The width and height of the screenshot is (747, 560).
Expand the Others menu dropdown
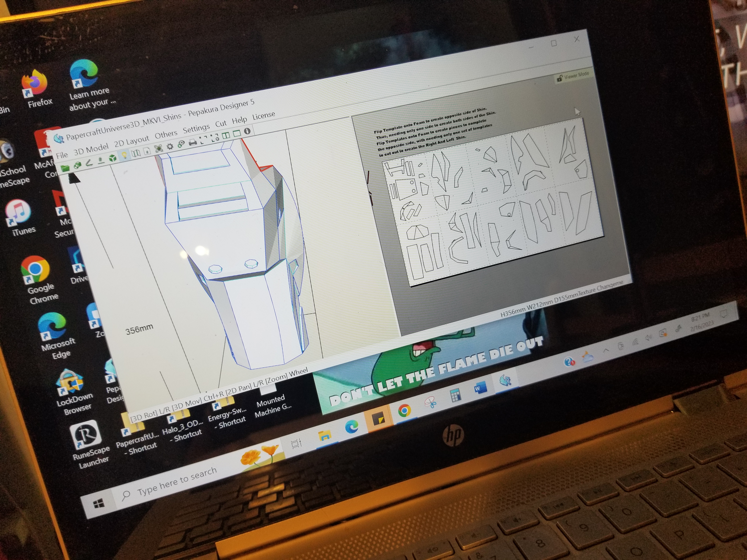(166, 135)
